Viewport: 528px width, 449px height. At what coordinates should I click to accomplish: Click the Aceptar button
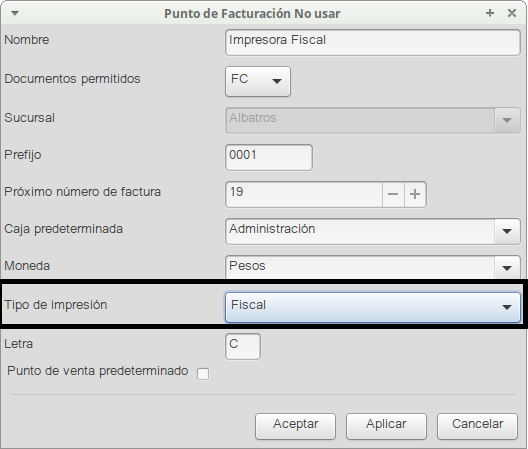pos(295,426)
